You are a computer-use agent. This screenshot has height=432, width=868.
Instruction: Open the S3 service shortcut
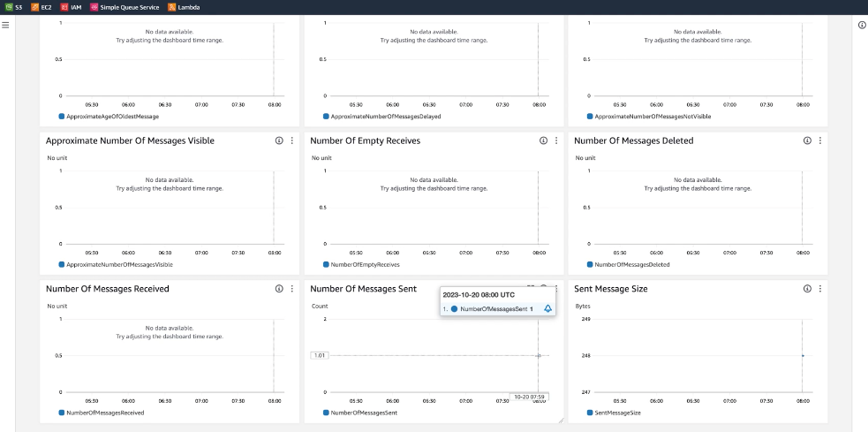[x=15, y=7]
